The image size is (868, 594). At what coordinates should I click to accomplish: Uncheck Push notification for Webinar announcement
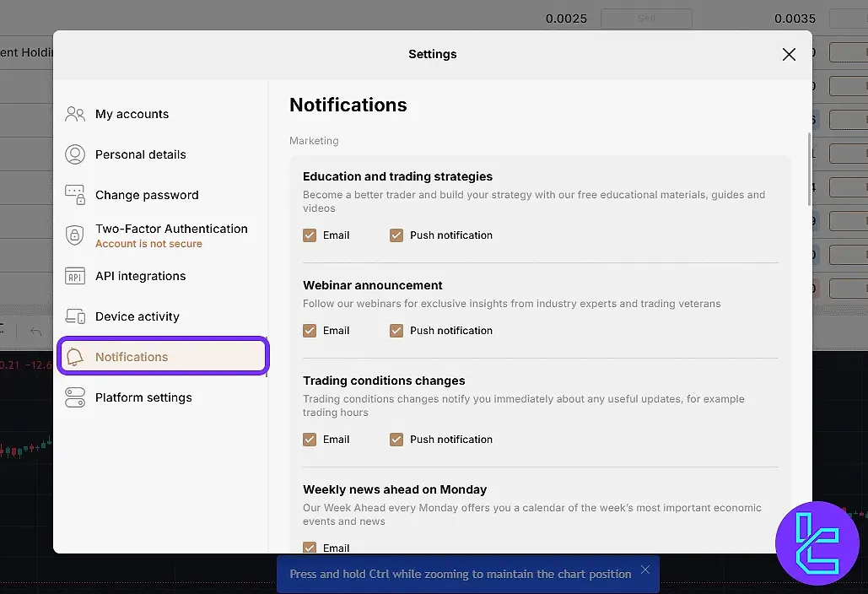click(396, 331)
